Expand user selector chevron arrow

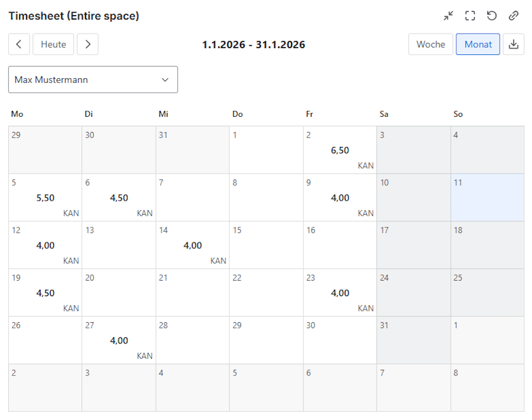(165, 80)
